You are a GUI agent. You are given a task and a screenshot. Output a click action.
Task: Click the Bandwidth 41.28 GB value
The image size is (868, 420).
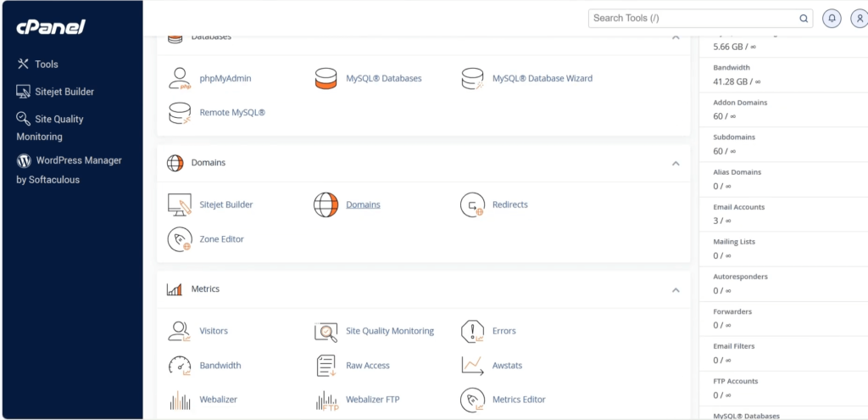coord(737,82)
